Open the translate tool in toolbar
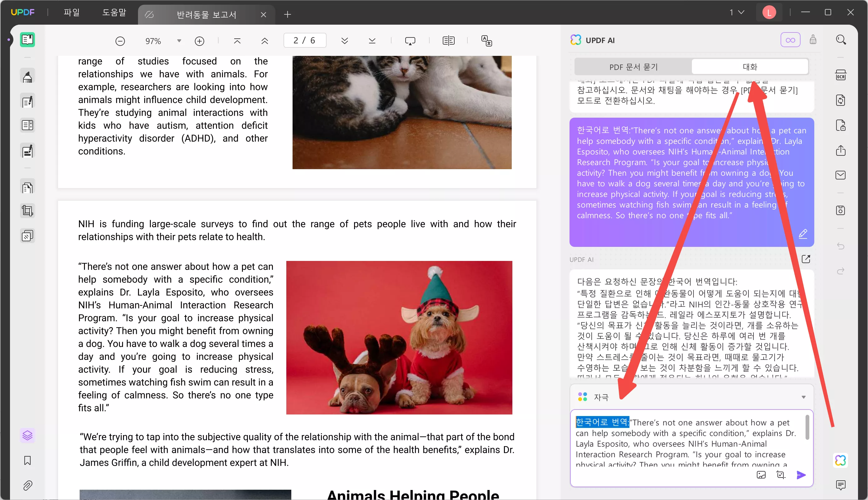The image size is (868, 500). point(486,41)
